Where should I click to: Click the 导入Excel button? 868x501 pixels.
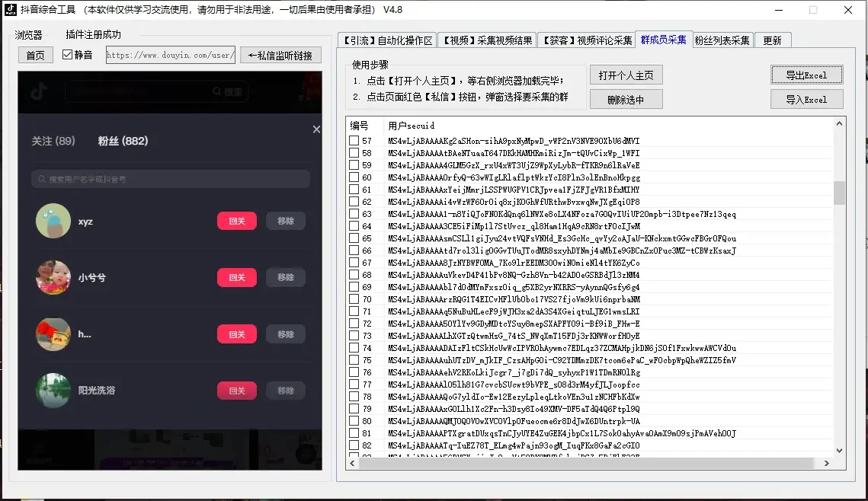coord(806,100)
